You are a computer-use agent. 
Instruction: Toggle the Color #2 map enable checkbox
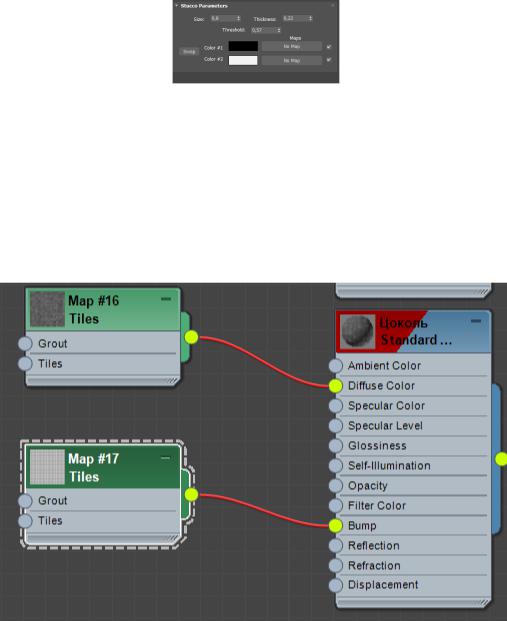(x=329, y=60)
